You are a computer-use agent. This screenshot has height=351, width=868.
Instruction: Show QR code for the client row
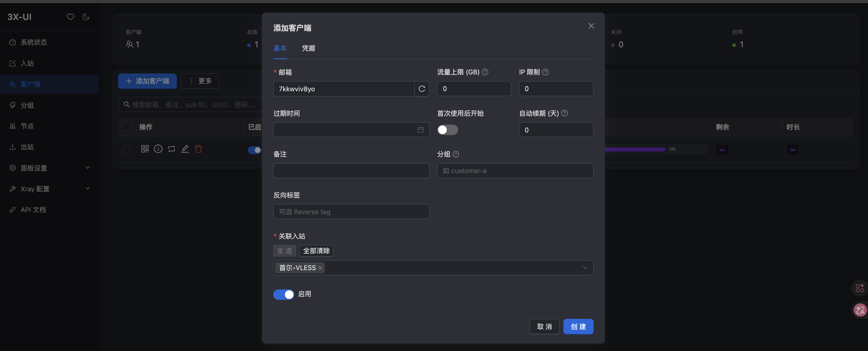(145, 149)
